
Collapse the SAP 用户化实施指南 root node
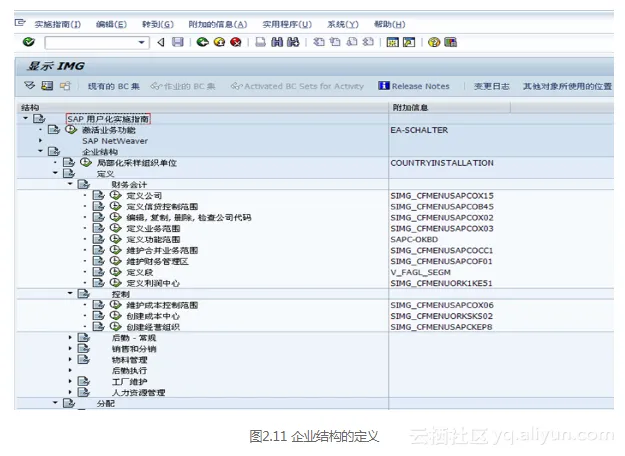pyautogui.click(x=26, y=118)
